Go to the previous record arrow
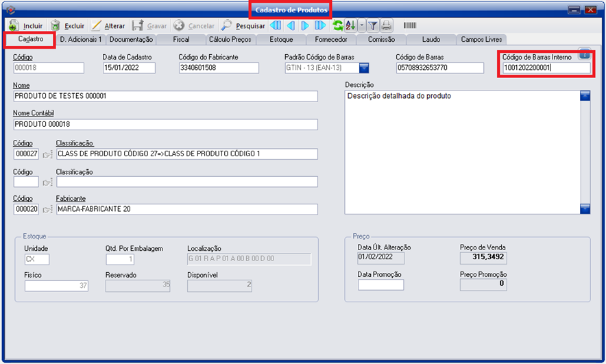This screenshot has height=364, width=606. [291, 26]
